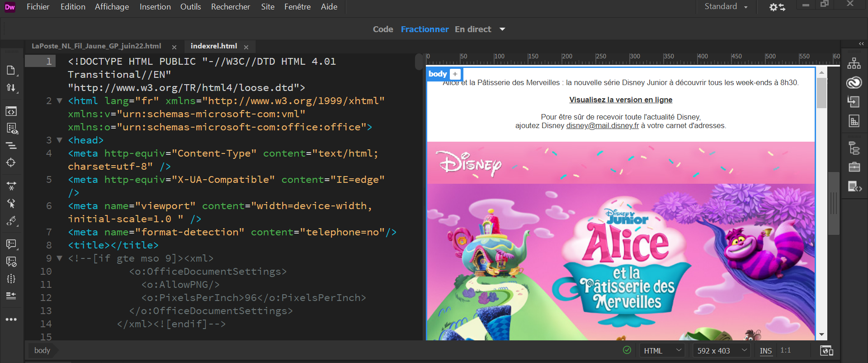The image size is (868, 363).
Task: Open the HTML language dropdown in status bar
Action: click(662, 351)
